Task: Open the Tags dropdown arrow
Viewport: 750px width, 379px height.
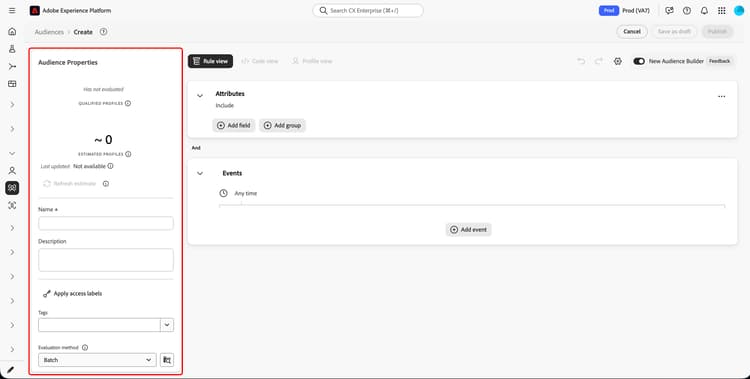Action: point(167,325)
